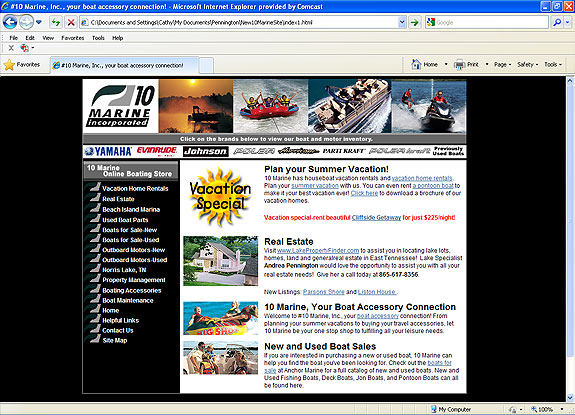Open Vacation Home Rentals sidebar link
The height and width of the screenshot is (415, 575).
[135, 188]
